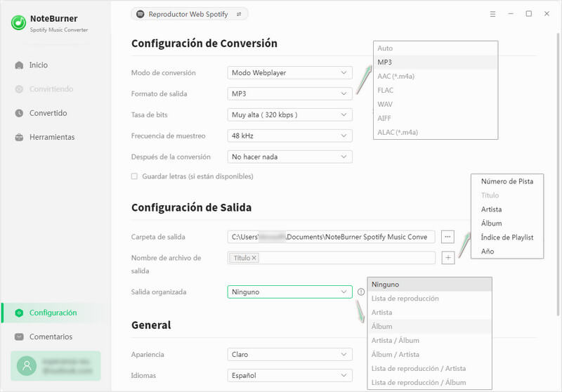Choose WAV format option

pyautogui.click(x=436, y=104)
